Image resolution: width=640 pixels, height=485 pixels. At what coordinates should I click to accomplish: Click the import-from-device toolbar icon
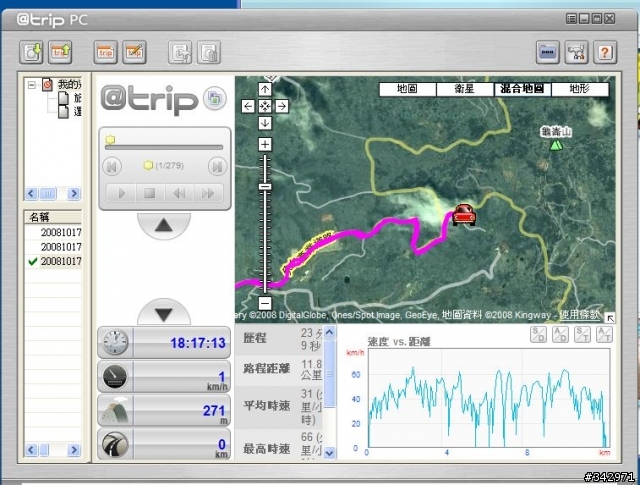pos(31,52)
